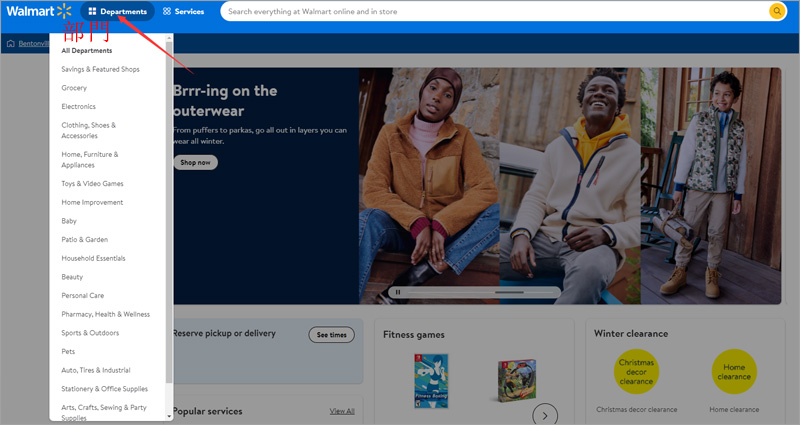Open Stationery & Office Supplies
The image size is (800, 425).
105,389
